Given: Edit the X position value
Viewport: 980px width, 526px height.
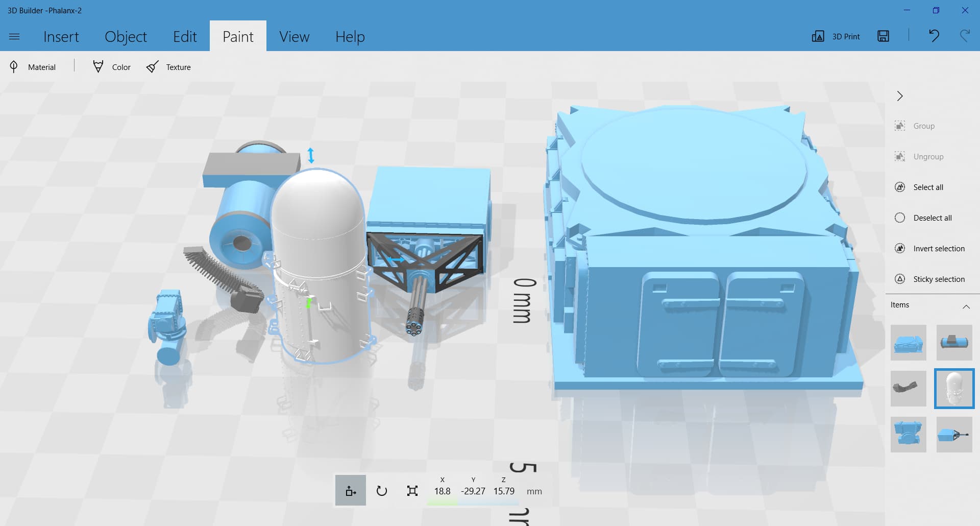Looking at the screenshot, I should coord(442,491).
